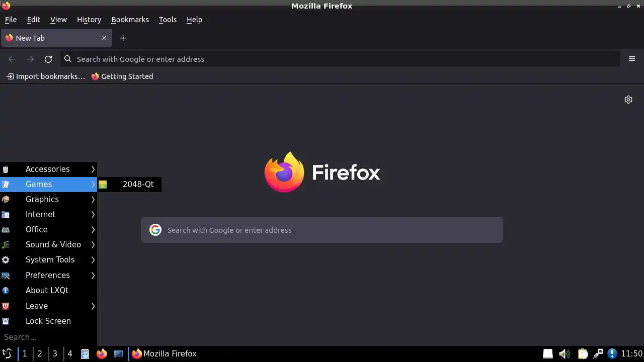Click the Accessories category icon
The image size is (644, 362).
click(x=6, y=169)
